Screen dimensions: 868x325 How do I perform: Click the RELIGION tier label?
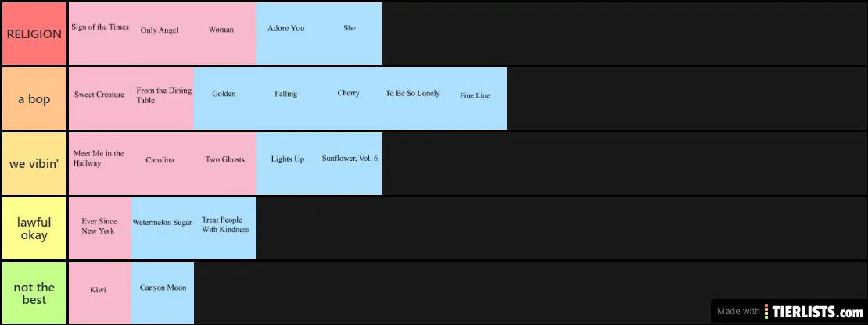pos(34,34)
